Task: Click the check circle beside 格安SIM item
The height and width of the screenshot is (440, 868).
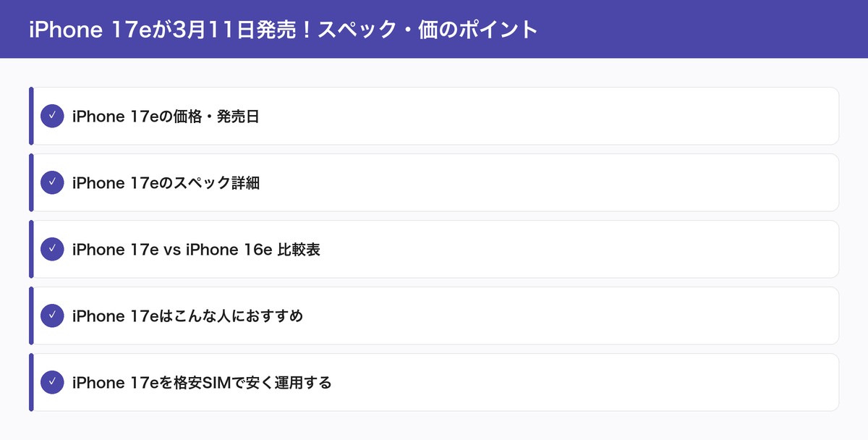Action: coord(53,382)
